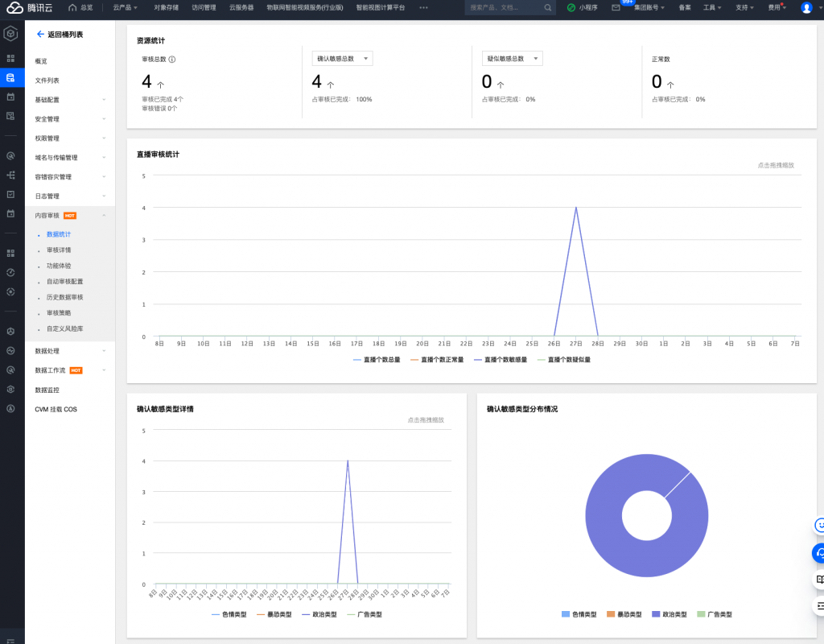This screenshot has width=824, height=644.
Task: Toggle 直播个数正常量 series in chart legend
Action: pyautogui.click(x=437, y=360)
